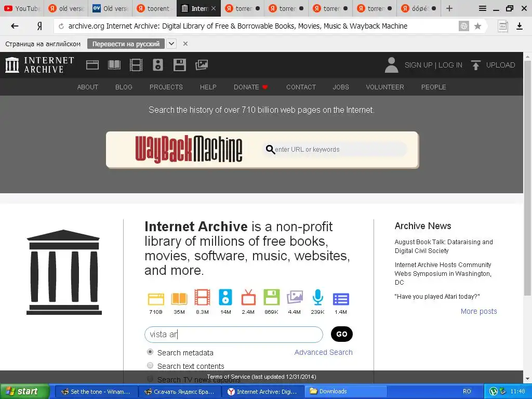Open the green software icon labeled 869K
The width and height of the screenshot is (532, 399).
(x=271, y=297)
